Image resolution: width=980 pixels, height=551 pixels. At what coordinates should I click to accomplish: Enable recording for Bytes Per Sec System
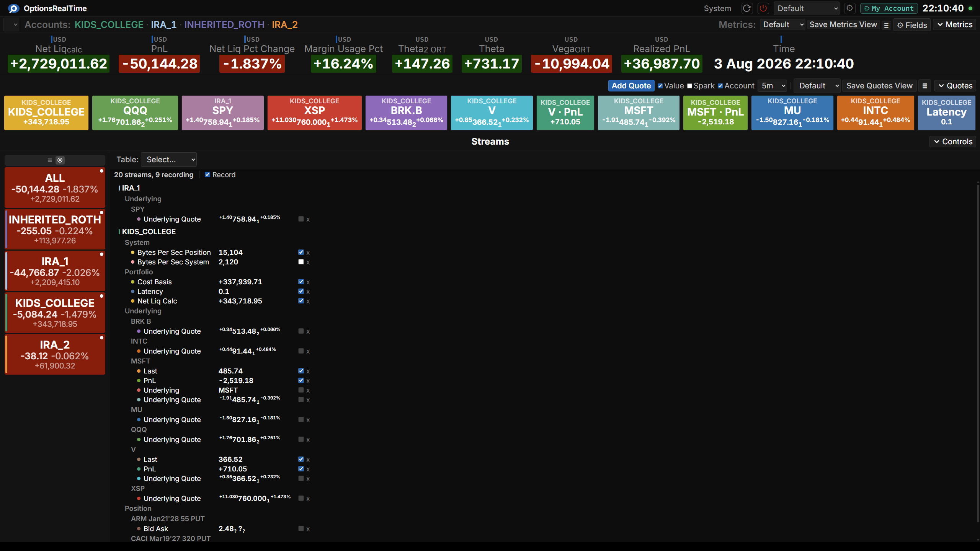tap(301, 262)
